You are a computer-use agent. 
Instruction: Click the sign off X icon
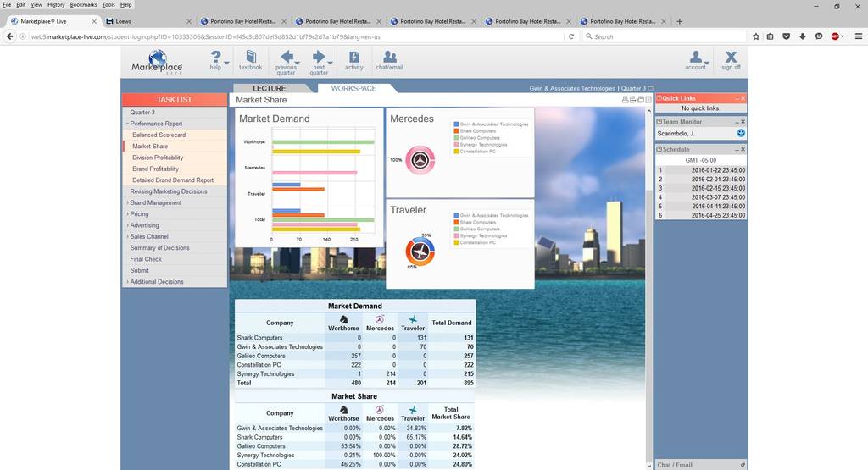point(731,57)
